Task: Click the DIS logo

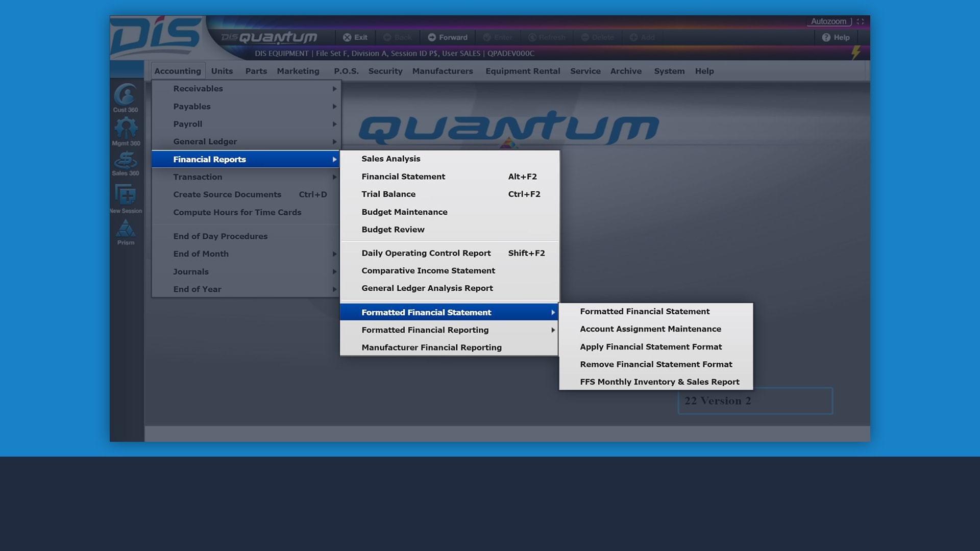Action: pos(156,37)
